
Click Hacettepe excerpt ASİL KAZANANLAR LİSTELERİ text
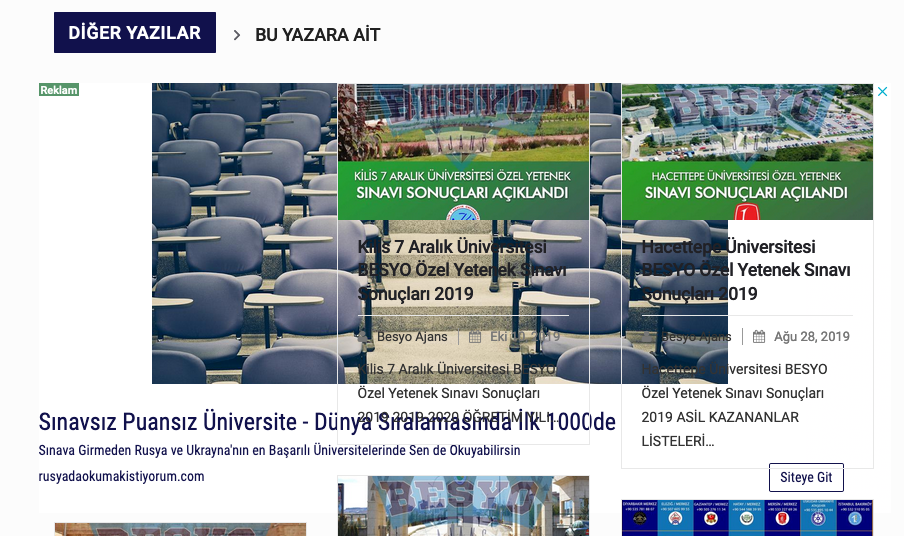pyautogui.click(x=720, y=429)
